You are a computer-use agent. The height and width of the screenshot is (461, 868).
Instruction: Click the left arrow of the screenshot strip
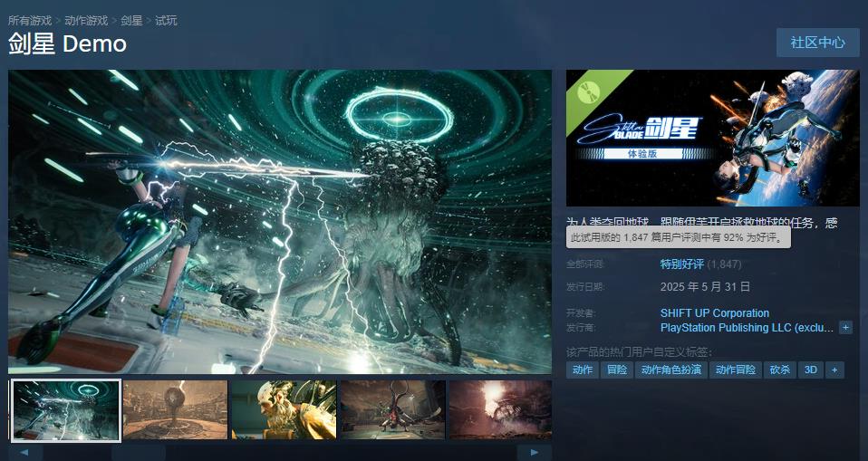[24, 452]
